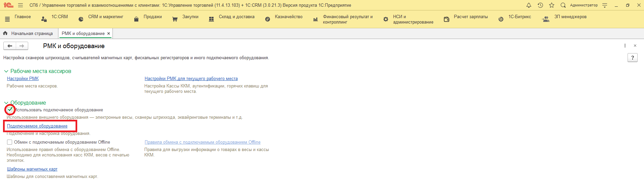Open help with question mark button

pos(632,58)
